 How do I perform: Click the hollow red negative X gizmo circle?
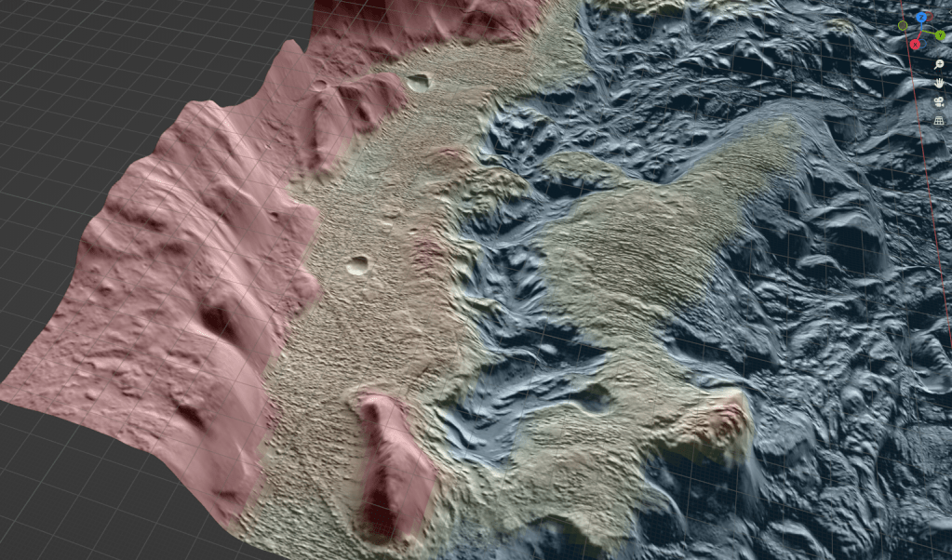coord(930,16)
